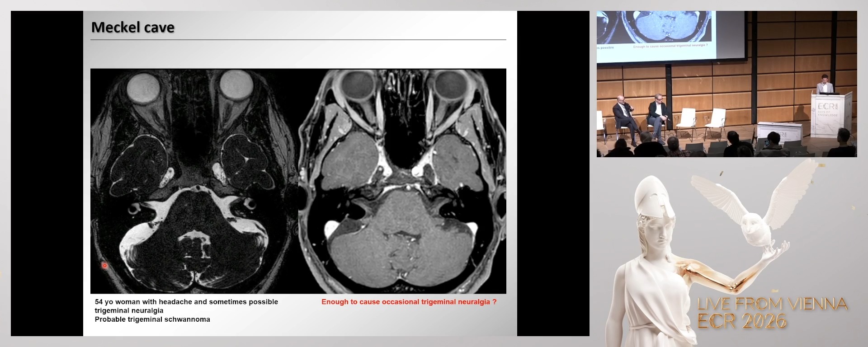
Task: Click the "ECR 2026" gold lettering
Action: pyautogui.click(x=742, y=321)
